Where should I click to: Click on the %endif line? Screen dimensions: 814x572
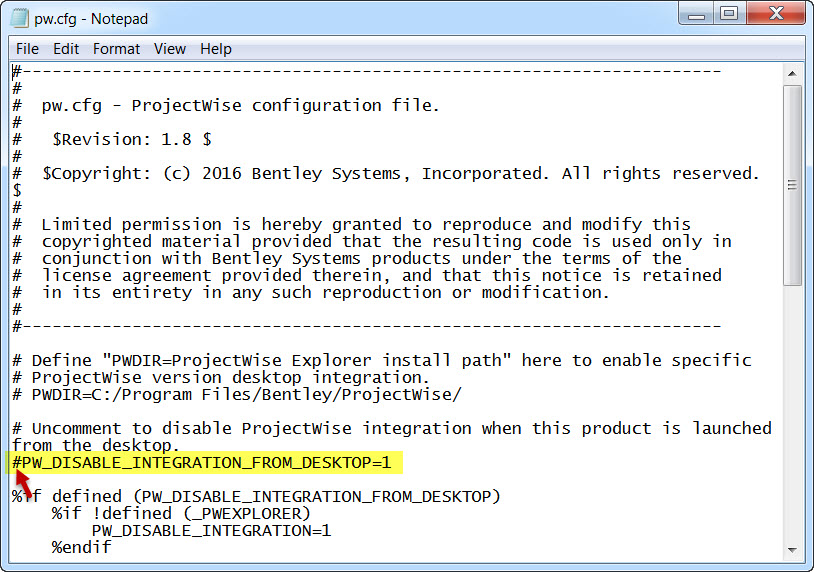[x=81, y=547]
